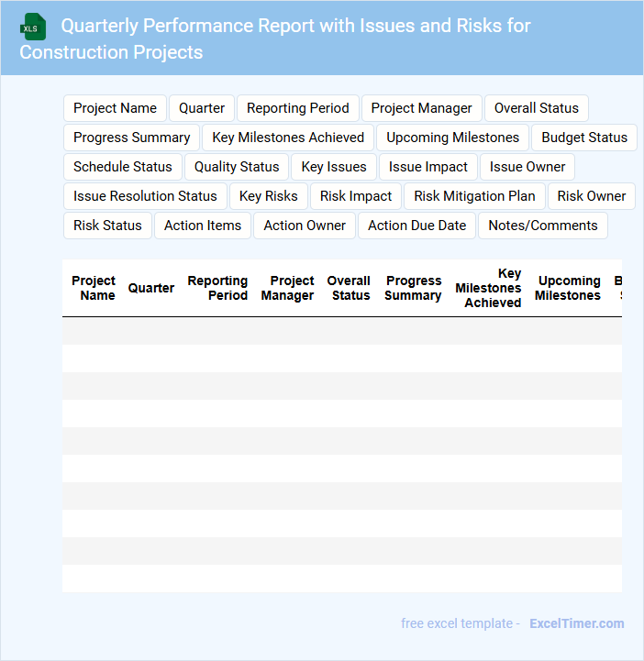This screenshot has height=661, width=644.
Task: Select the Risk Owner tag
Action: tap(592, 196)
